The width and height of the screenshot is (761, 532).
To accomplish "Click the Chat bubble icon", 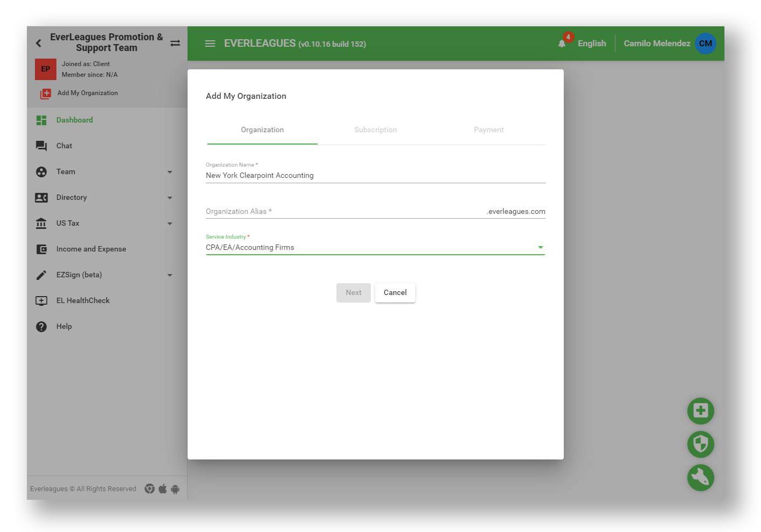I will 41,146.
